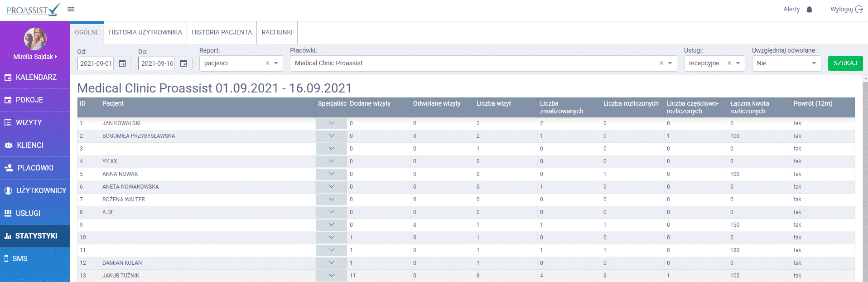Click the Usługi grid icon

coord(8,213)
